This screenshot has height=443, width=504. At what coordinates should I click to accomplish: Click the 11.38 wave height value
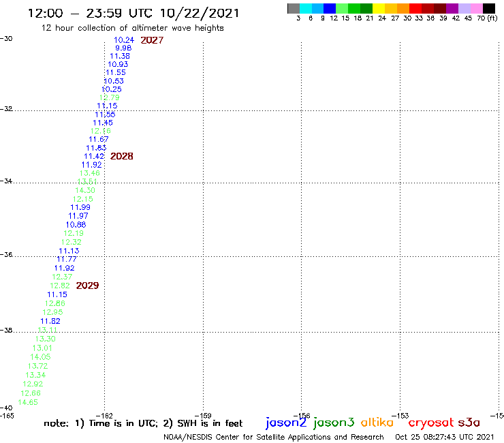point(120,57)
